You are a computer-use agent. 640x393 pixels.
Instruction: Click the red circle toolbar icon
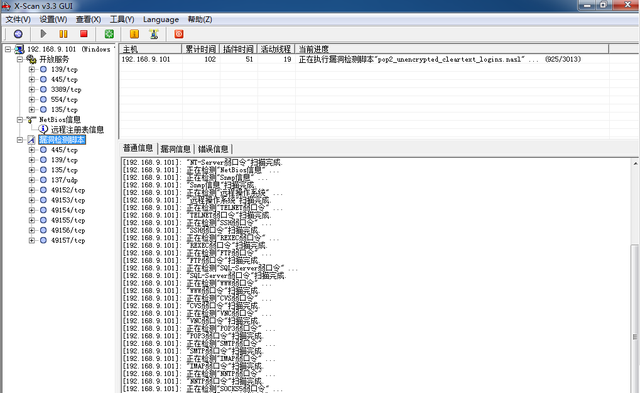179,34
